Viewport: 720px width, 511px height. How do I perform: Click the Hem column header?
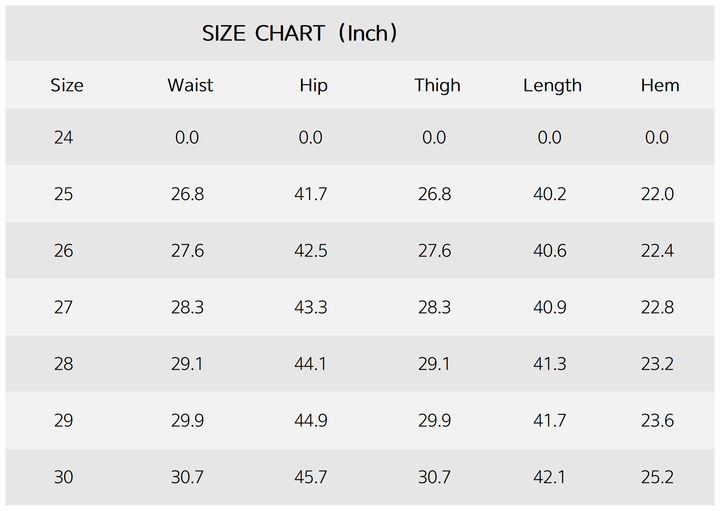660,86
